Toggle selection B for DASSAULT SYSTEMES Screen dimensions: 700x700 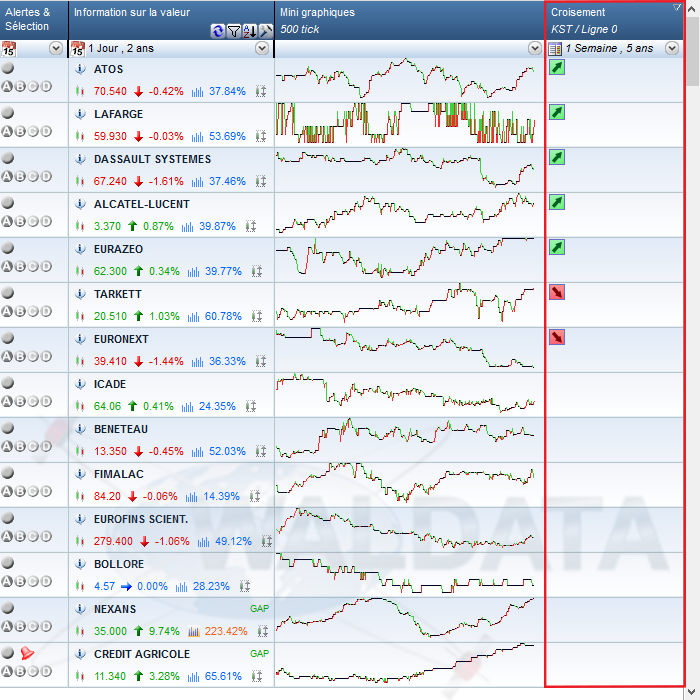coord(20,176)
